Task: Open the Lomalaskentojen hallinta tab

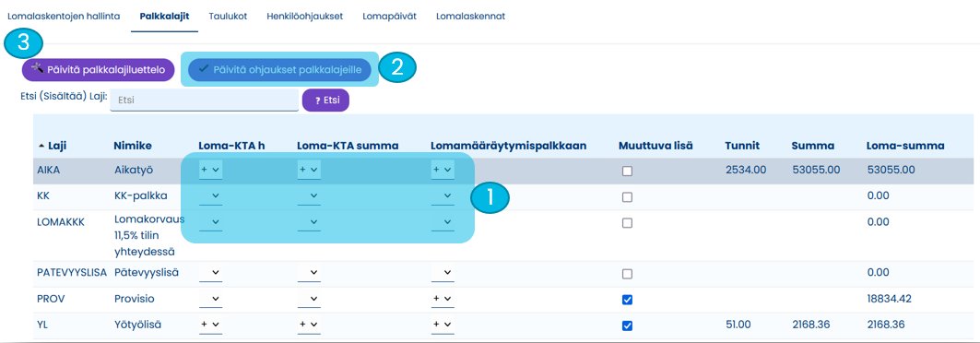Action: click(x=63, y=17)
